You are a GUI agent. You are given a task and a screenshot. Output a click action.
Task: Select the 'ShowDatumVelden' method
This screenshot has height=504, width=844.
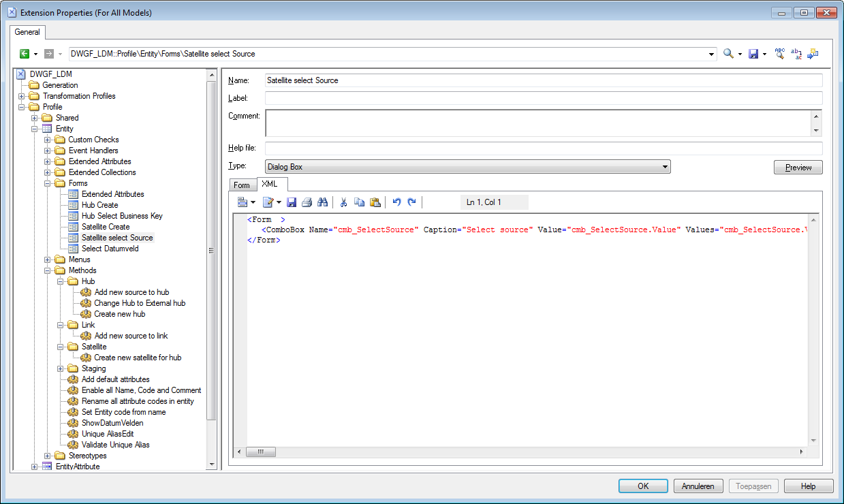pyautogui.click(x=112, y=423)
